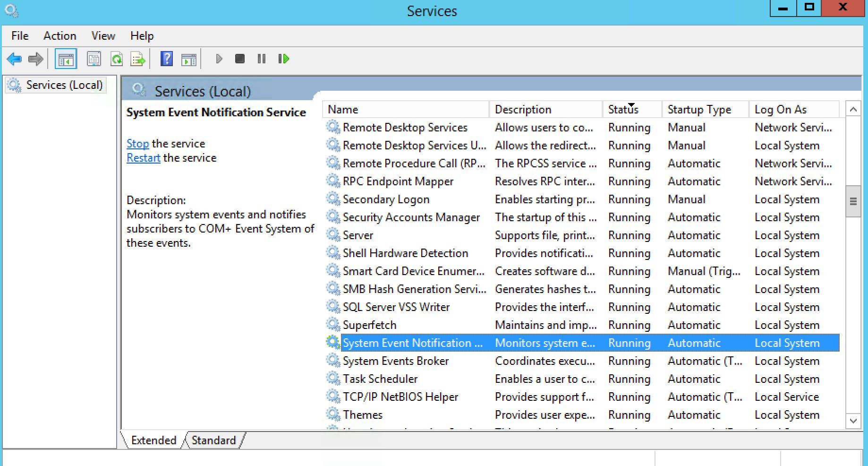Screen dimensions: 868x466
Task: Refresh the services list with the refresh icon
Action: [x=116, y=59]
